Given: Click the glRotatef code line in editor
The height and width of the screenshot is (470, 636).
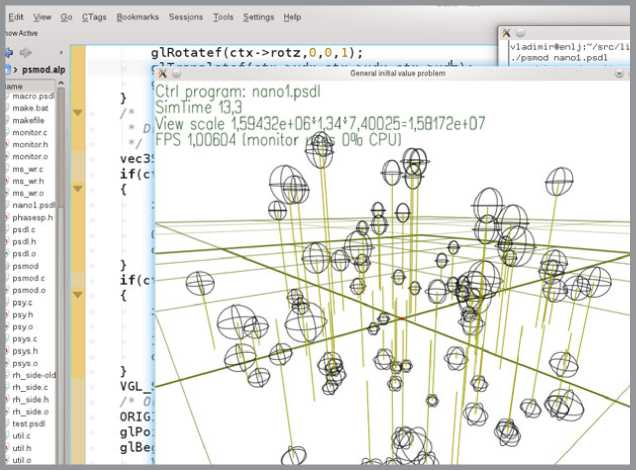Looking at the screenshot, I should (x=257, y=53).
